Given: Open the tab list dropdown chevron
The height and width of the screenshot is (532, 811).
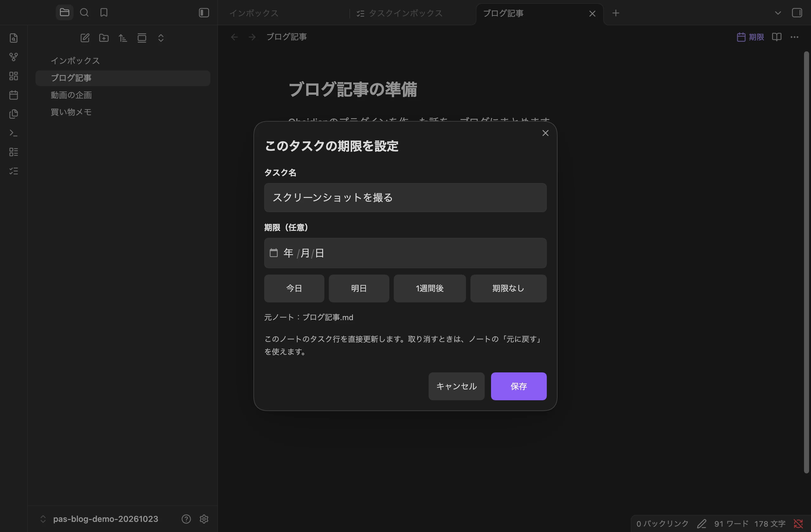Looking at the screenshot, I should coord(778,13).
